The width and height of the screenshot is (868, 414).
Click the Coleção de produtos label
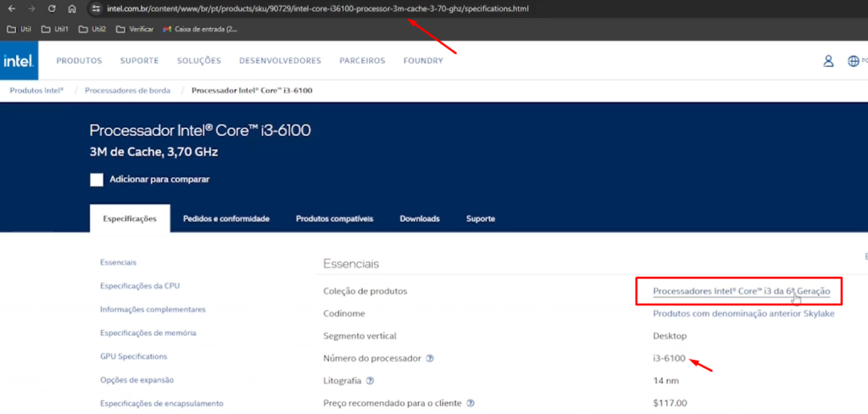point(364,291)
